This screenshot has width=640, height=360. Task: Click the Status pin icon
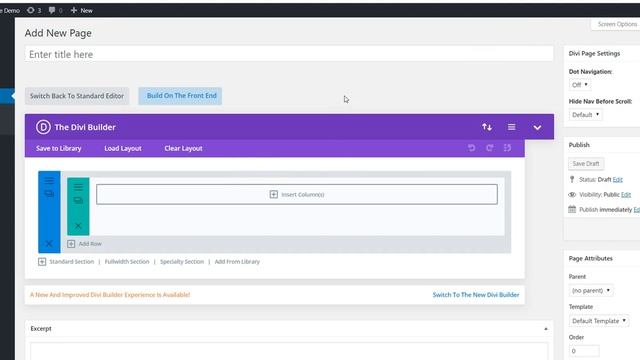(x=572, y=180)
